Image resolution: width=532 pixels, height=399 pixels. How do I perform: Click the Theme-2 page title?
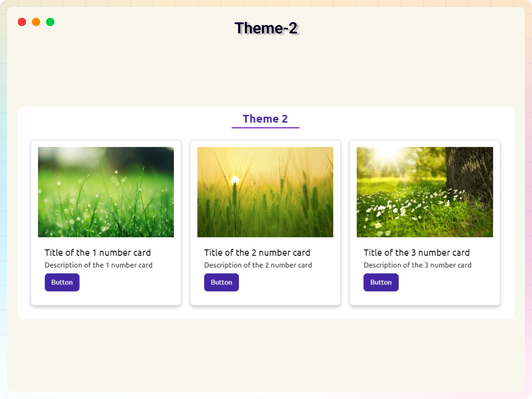coord(266,28)
